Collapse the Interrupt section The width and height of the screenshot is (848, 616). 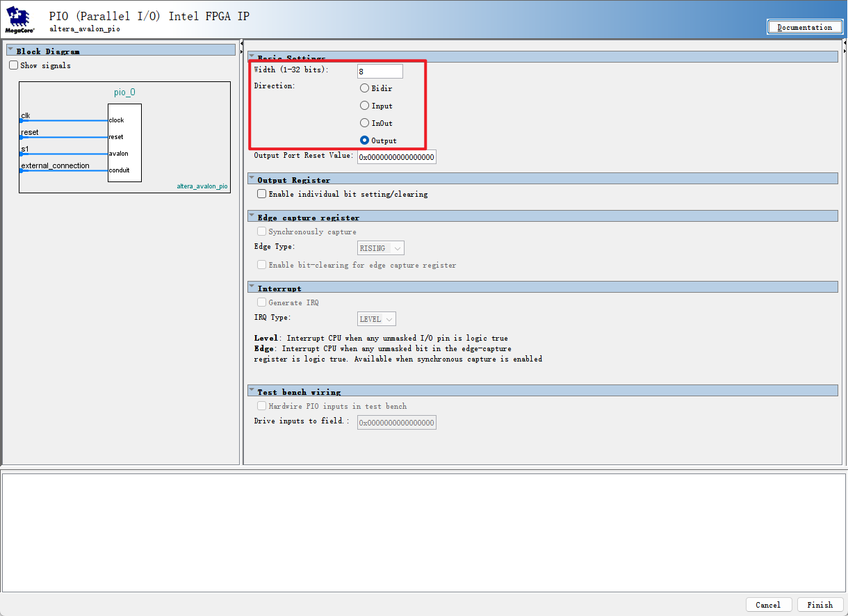coord(252,286)
